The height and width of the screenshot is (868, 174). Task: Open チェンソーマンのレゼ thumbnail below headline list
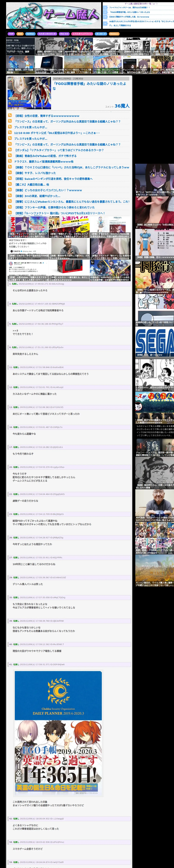pyautogui.click(x=28, y=227)
